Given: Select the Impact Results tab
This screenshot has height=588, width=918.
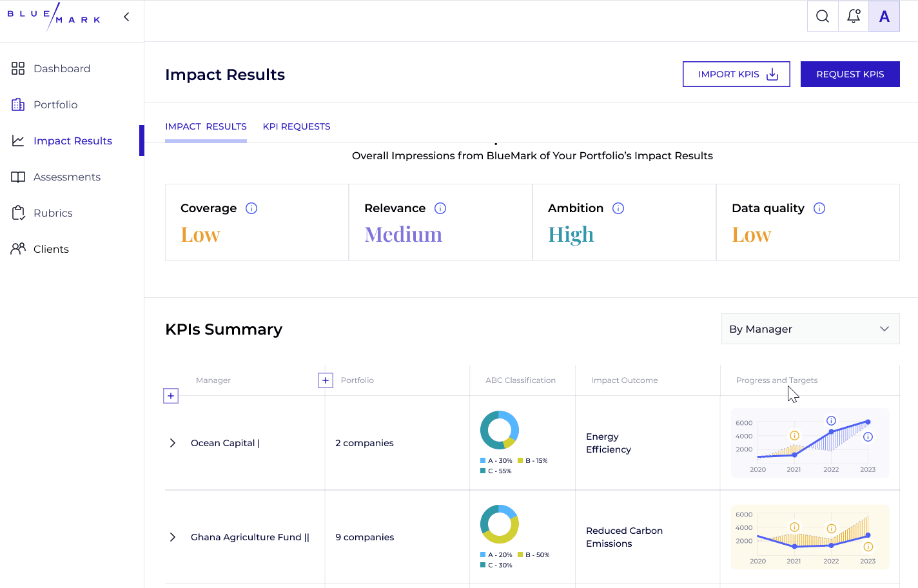Looking at the screenshot, I should click(206, 126).
